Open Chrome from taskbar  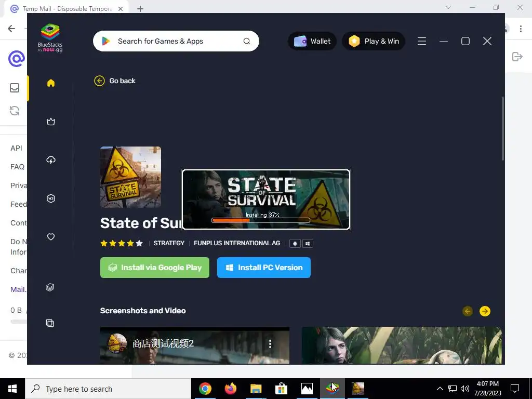(x=205, y=389)
